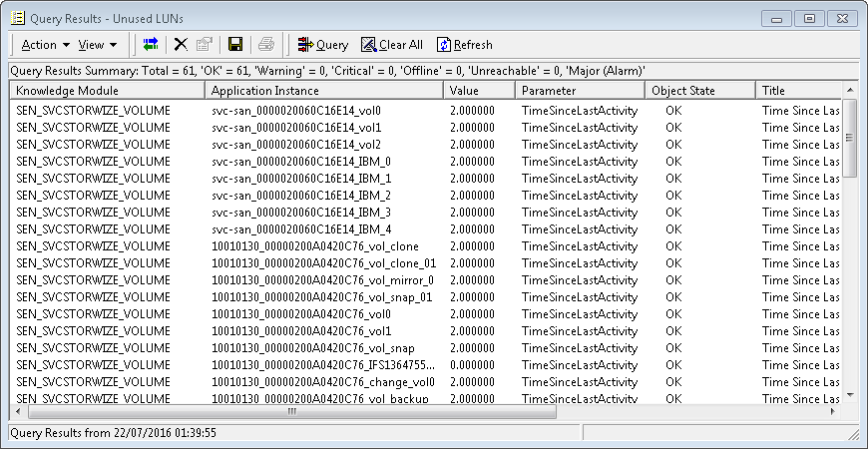Click the blue-green swap arrows icon
This screenshot has width=868, height=449.
(x=150, y=45)
